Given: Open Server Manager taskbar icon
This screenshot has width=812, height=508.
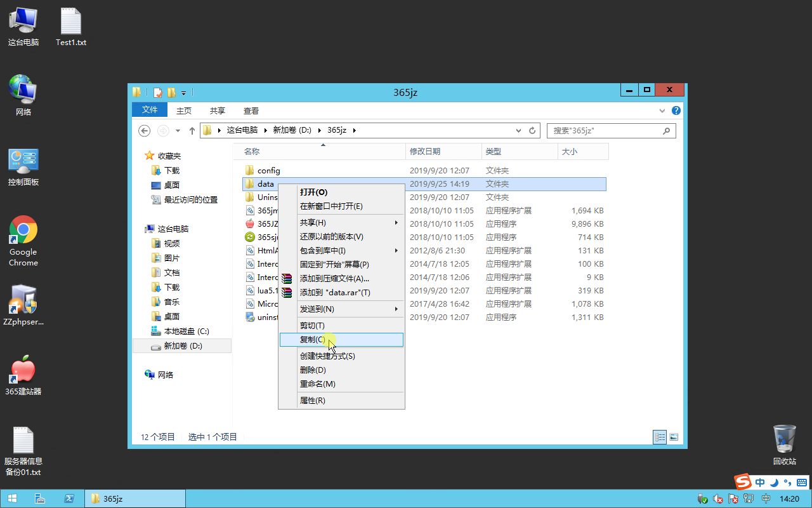Looking at the screenshot, I should (x=40, y=498).
